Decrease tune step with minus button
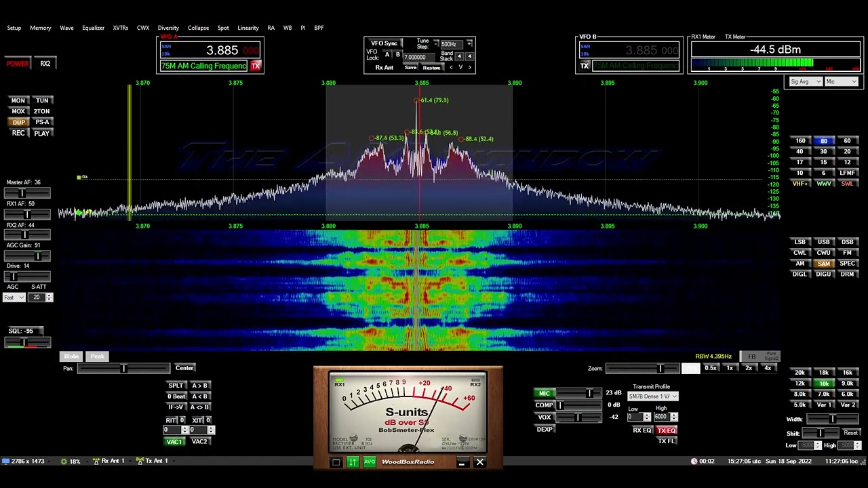This screenshot has width=868, height=488. tap(436, 44)
